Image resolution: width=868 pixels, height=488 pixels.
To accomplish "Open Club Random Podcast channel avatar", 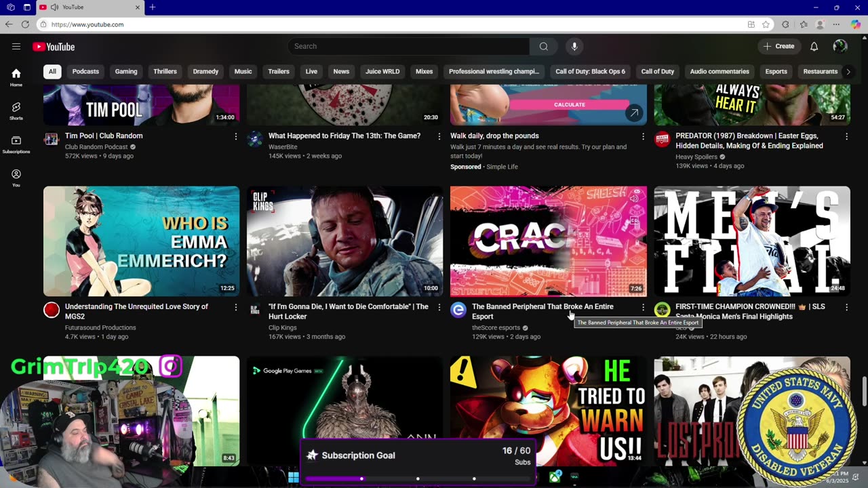I will (52, 140).
